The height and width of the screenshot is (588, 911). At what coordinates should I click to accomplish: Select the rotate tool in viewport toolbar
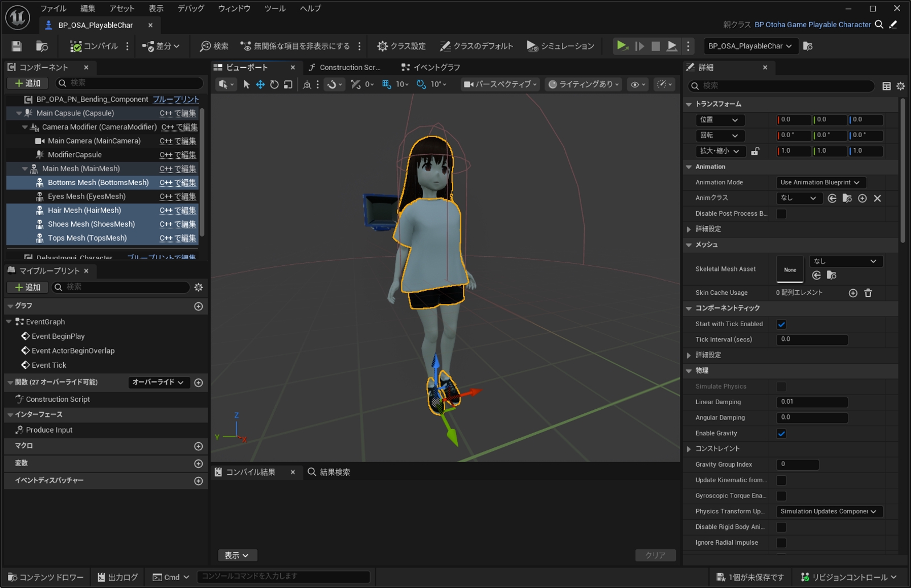[x=274, y=84]
